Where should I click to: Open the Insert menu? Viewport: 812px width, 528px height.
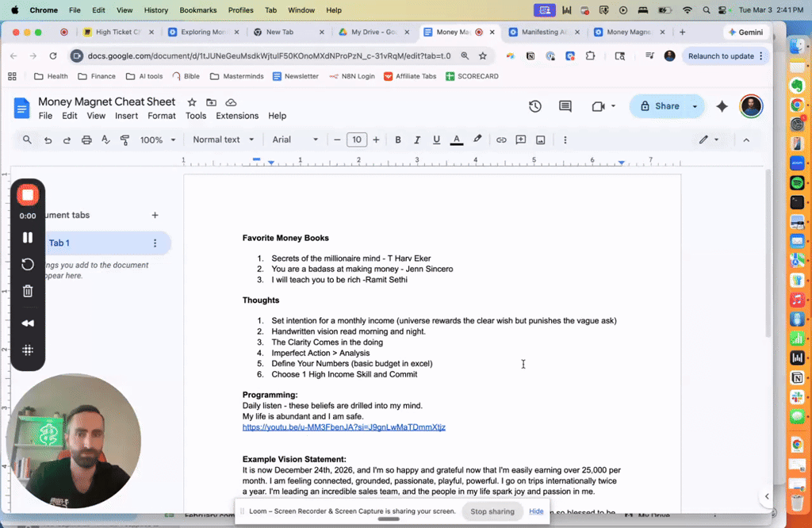[126, 116]
